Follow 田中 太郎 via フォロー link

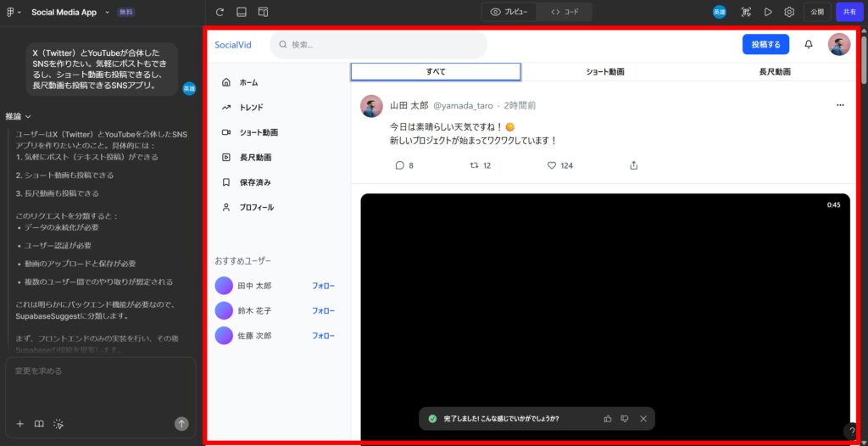tap(323, 286)
